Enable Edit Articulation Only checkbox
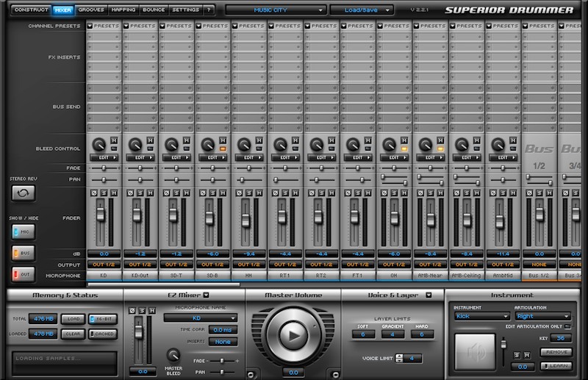Screen dimensions: 588x380 point(567,327)
